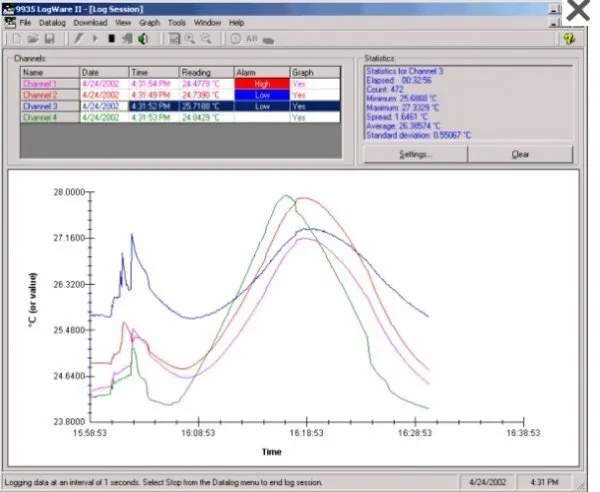Image resolution: width=600 pixels, height=492 pixels.
Task: Click the dark device icon after All
Action: pyautogui.click(x=269, y=40)
